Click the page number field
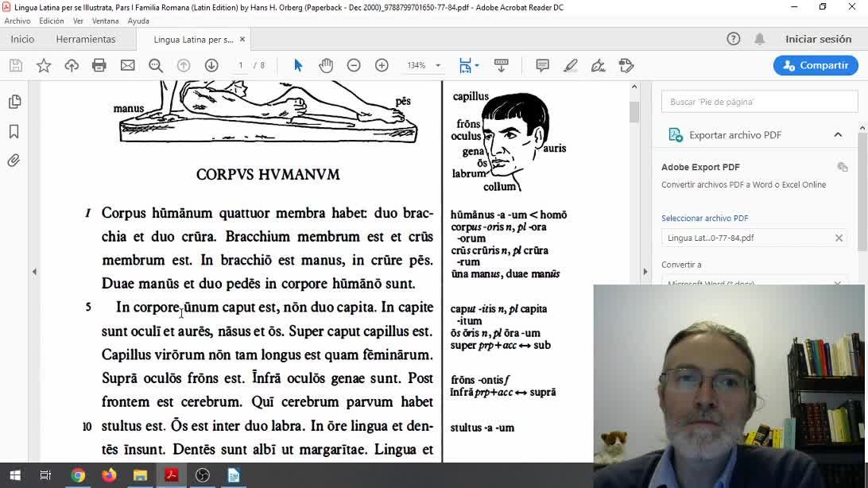This screenshot has height=488, width=868. tap(241, 65)
